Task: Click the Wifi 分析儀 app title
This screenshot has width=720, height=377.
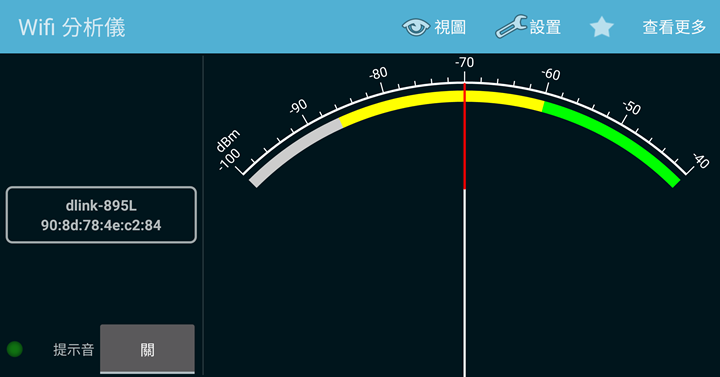Action: [x=72, y=28]
